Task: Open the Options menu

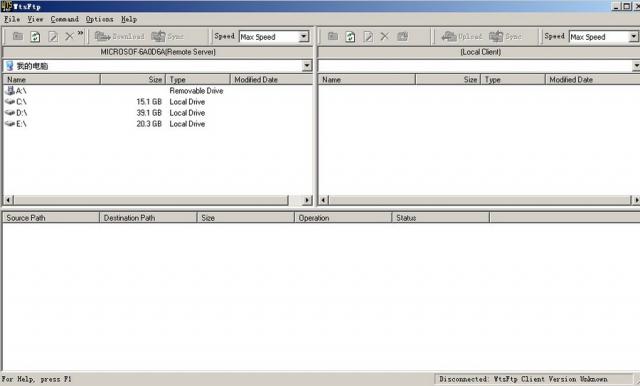Action: click(x=100, y=19)
